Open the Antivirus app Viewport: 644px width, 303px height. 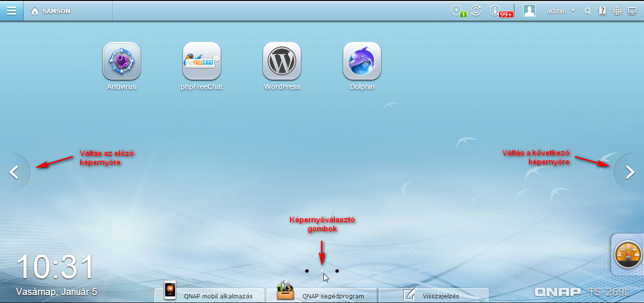122,61
